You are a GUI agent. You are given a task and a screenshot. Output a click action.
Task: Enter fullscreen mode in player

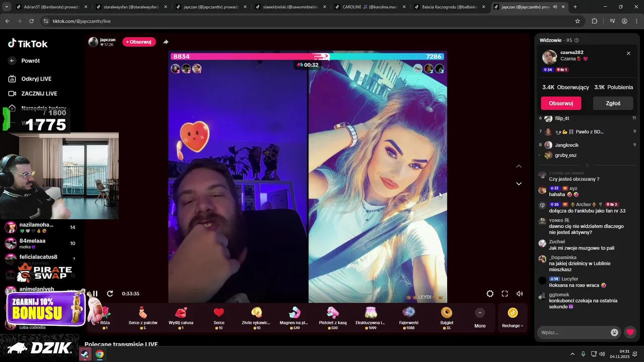point(505,294)
